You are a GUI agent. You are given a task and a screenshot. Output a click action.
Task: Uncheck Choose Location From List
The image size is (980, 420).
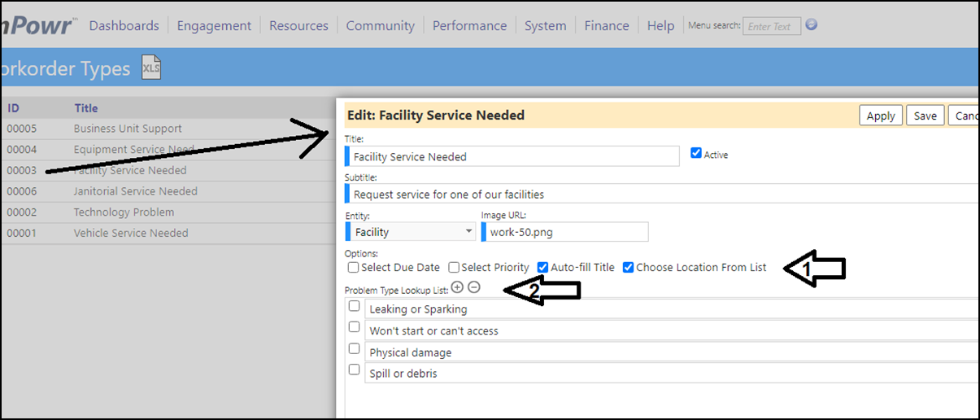(x=629, y=267)
